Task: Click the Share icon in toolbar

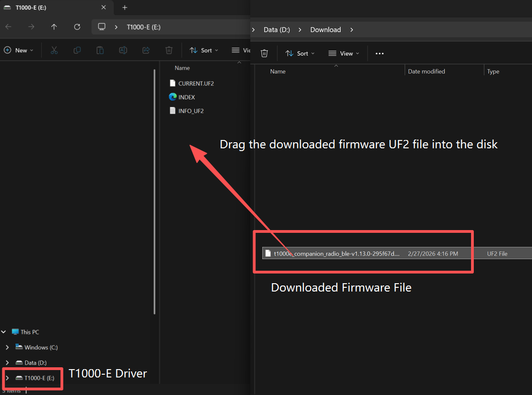Action: [146, 50]
